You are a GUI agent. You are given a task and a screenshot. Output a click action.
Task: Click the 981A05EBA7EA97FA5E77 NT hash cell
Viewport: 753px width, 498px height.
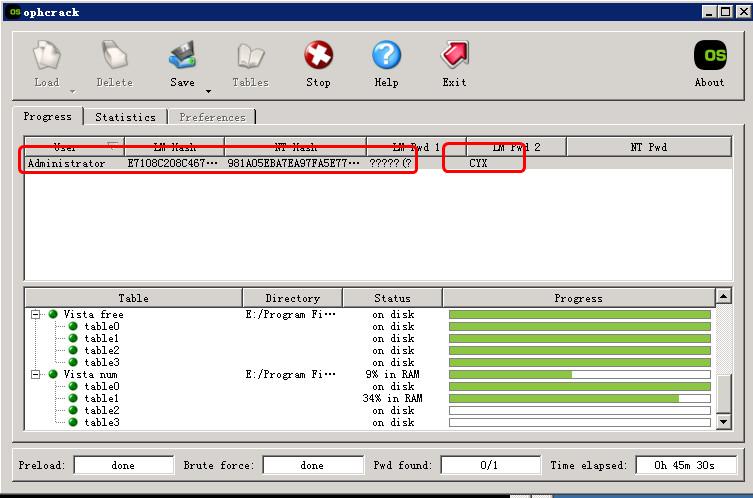293,163
